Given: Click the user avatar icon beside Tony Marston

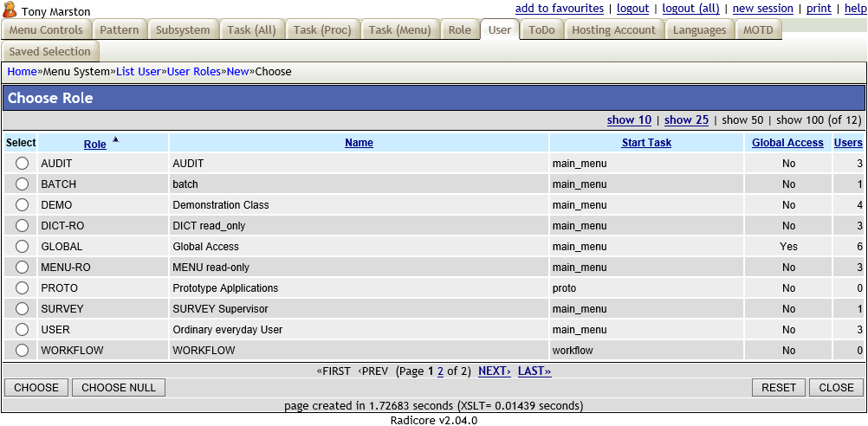Looking at the screenshot, I should 10,10.
